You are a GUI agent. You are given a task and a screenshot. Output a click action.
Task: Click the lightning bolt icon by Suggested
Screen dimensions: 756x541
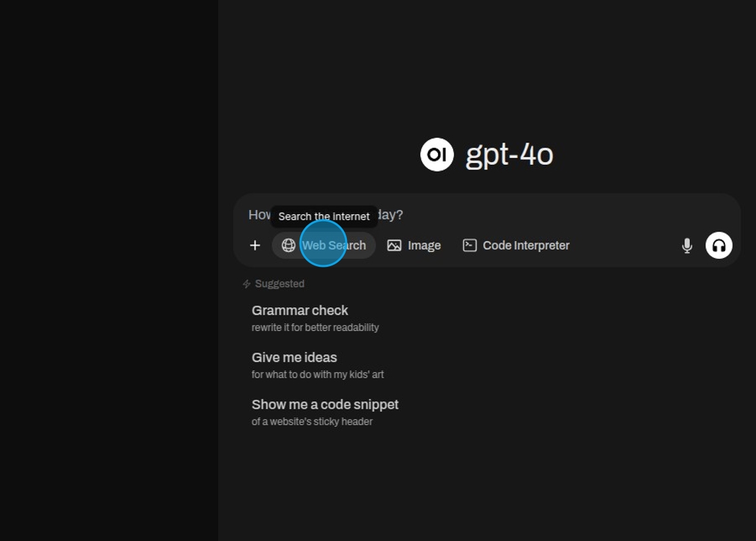(x=246, y=284)
